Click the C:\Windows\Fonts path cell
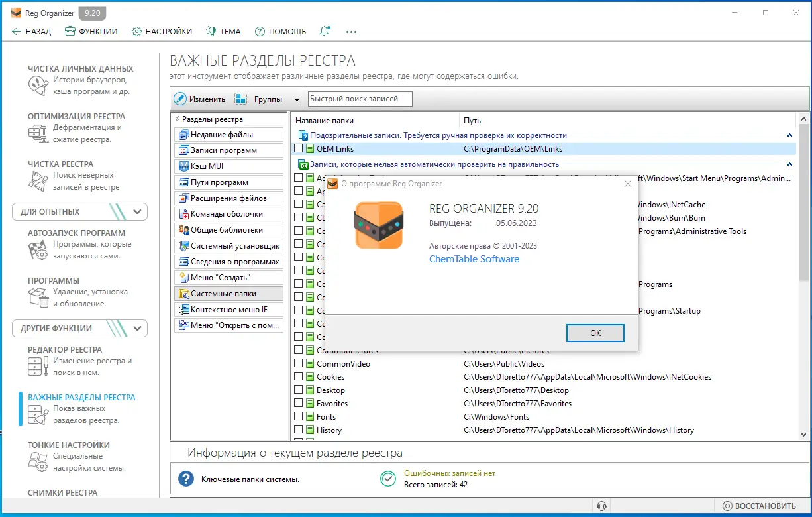 496,417
